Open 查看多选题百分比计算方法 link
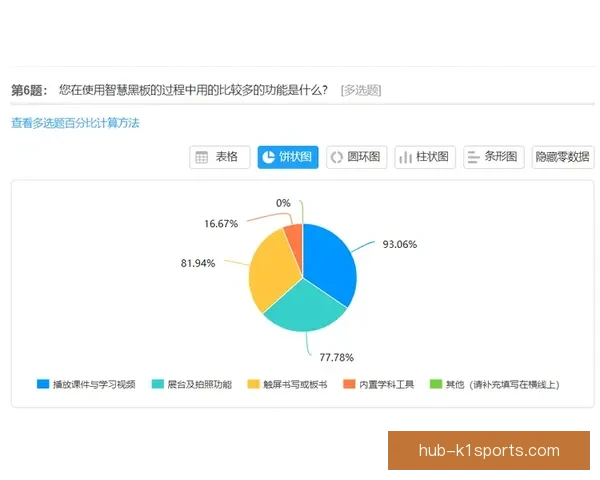The image size is (600, 480). [75, 123]
